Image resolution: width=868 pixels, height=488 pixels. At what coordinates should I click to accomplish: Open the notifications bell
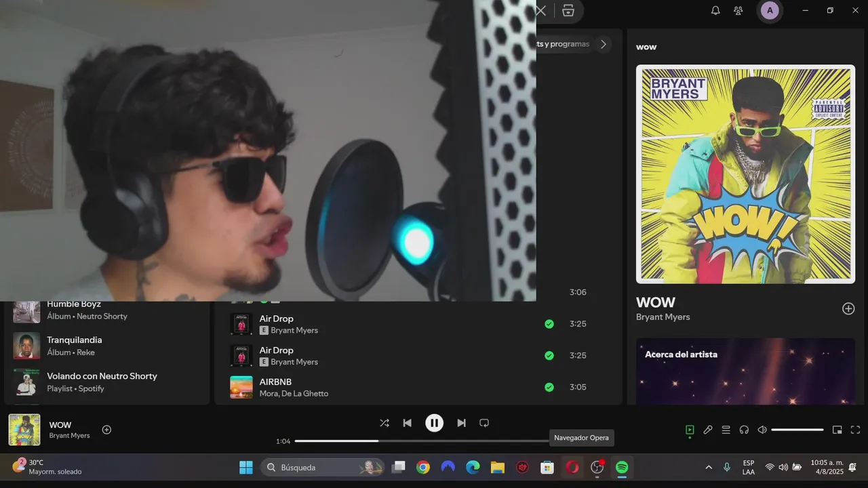[x=715, y=10]
